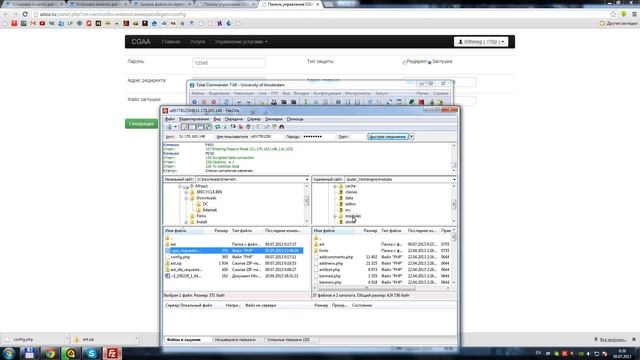The width and height of the screenshot is (640, 360).
Task: Click the refresh file lists toolbar icon
Action: click(x=218, y=127)
